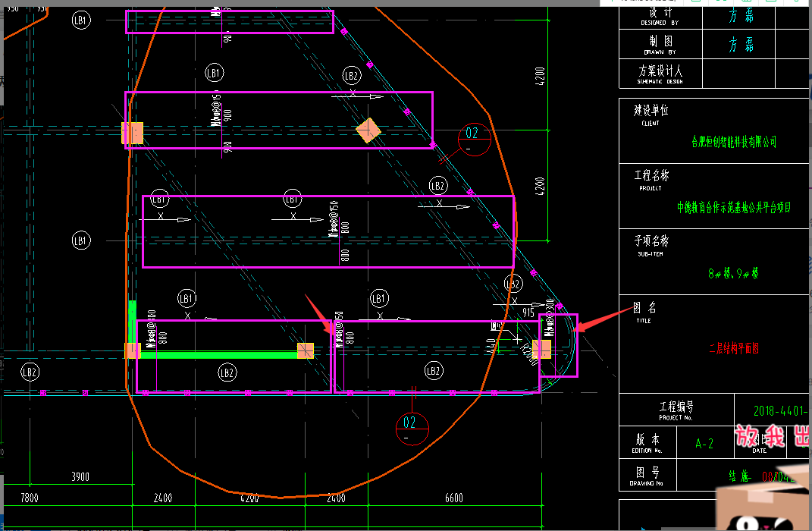This screenshot has height=531, width=812.
Task: Select the sub-item text 8#楼、9#楼
Action: pyautogui.click(x=733, y=273)
